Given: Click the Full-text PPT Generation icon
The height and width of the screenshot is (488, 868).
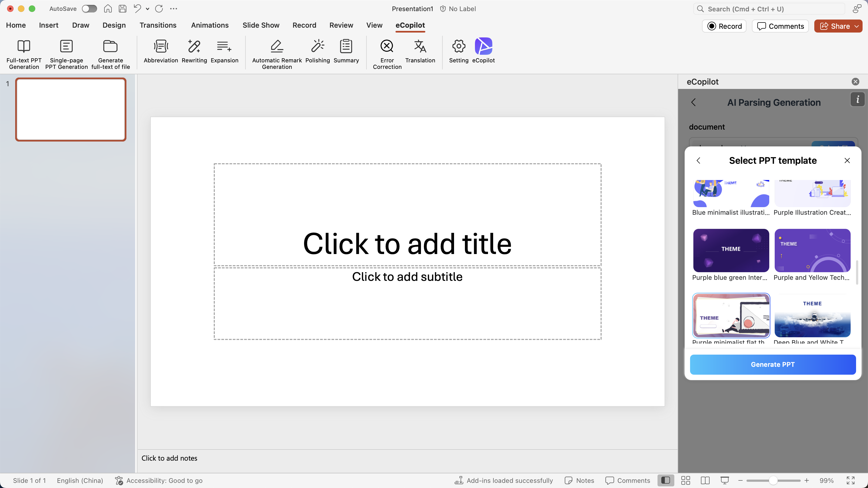Looking at the screenshot, I should 24,46.
